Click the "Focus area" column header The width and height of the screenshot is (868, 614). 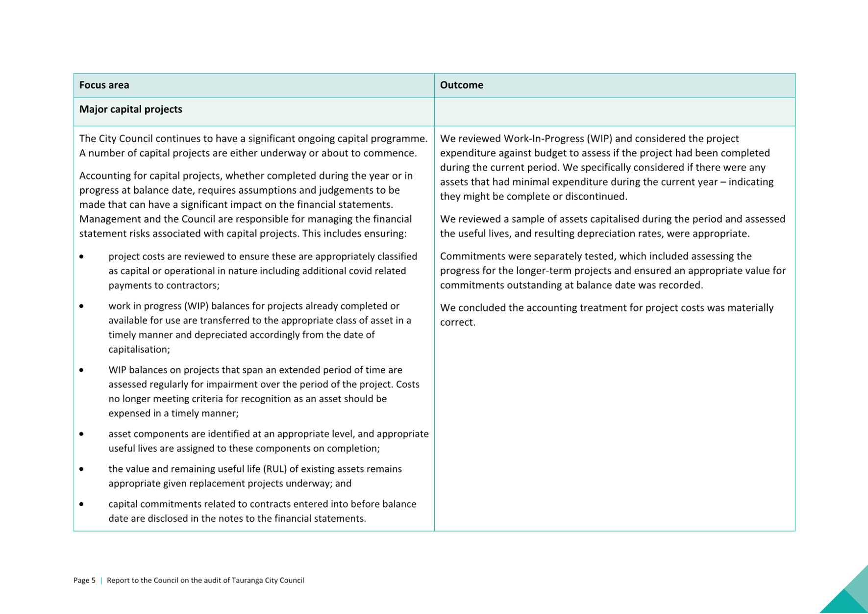coord(104,85)
